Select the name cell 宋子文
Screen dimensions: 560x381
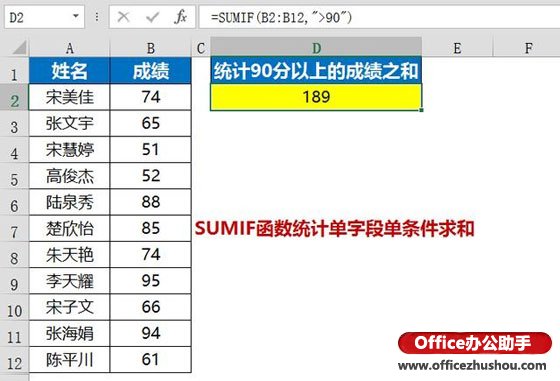(70, 307)
